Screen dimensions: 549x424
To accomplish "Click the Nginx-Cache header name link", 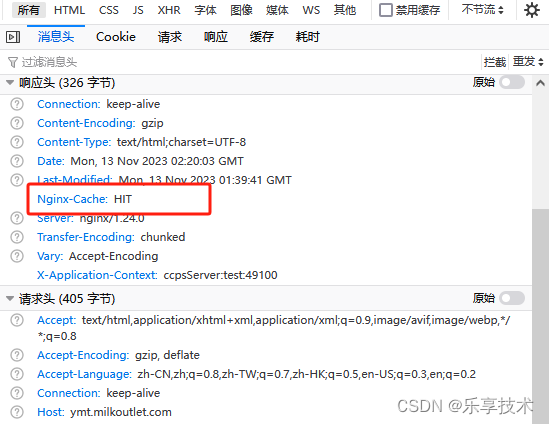I will coord(72,199).
